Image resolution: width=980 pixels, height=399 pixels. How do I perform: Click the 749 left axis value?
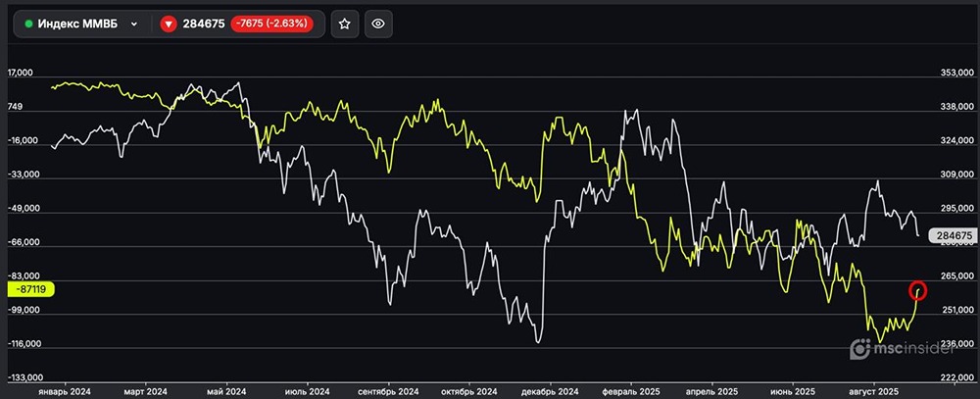point(15,107)
